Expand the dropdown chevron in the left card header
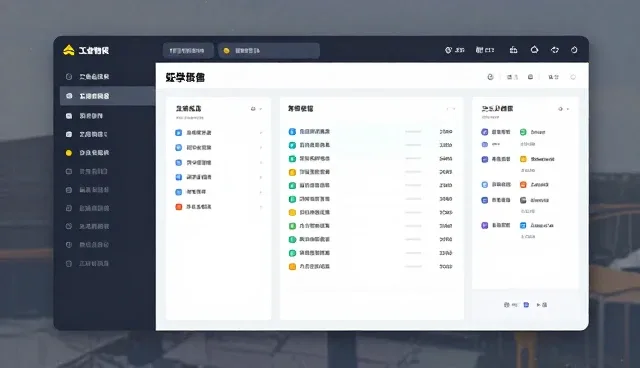The width and height of the screenshot is (640, 368). [261, 109]
